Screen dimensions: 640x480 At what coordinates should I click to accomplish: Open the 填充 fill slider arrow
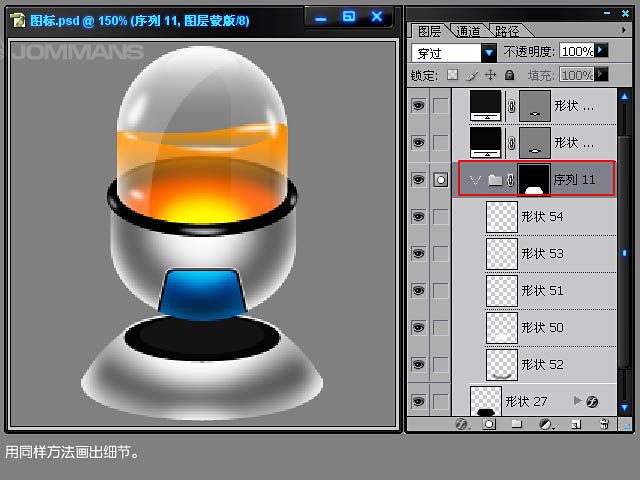tap(601, 75)
